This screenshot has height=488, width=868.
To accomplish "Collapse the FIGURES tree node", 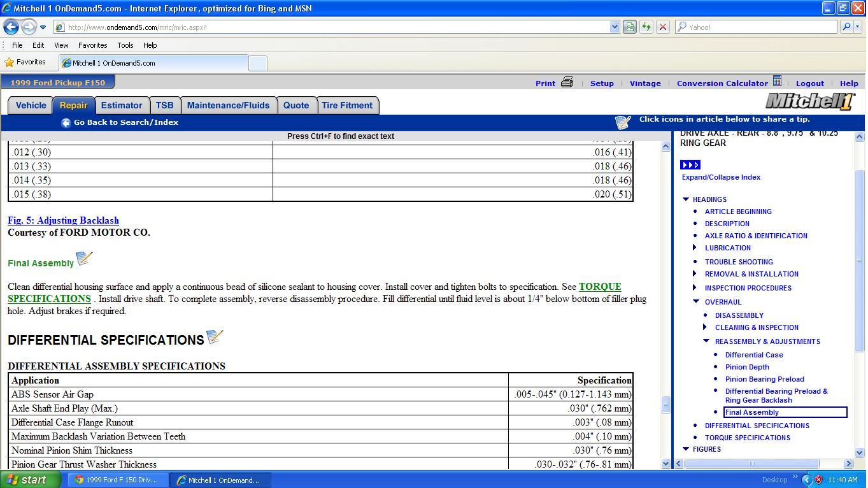I will (x=686, y=449).
